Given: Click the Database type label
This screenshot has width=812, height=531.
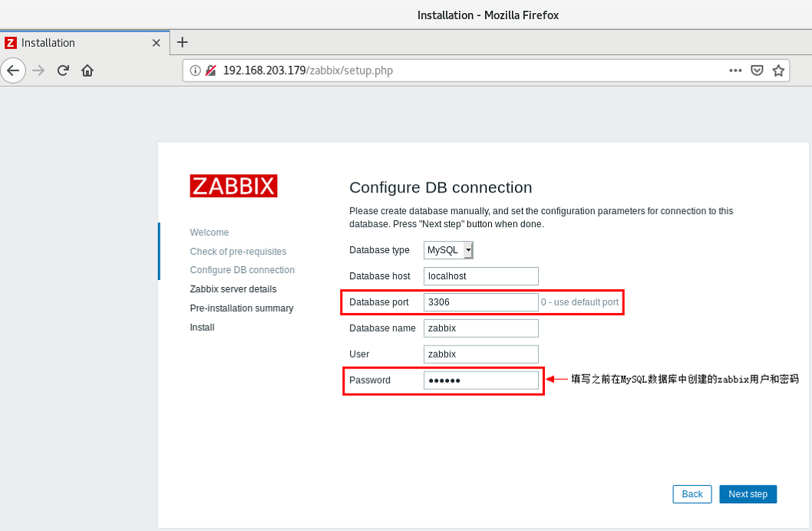Looking at the screenshot, I should (x=380, y=250).
